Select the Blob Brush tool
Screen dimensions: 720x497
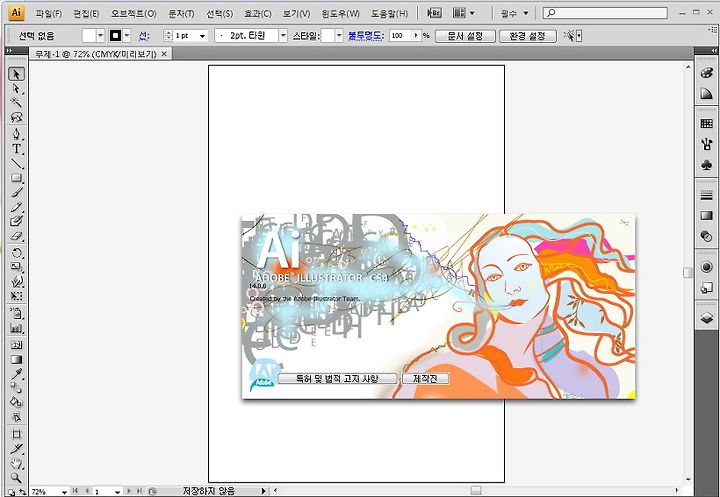(x=16, y=221)
